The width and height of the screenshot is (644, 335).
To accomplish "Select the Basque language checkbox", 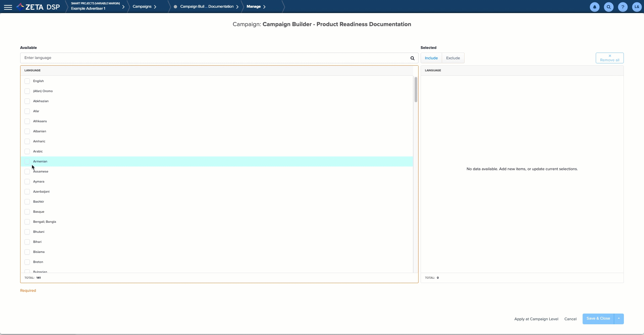I will pos(27,212).
